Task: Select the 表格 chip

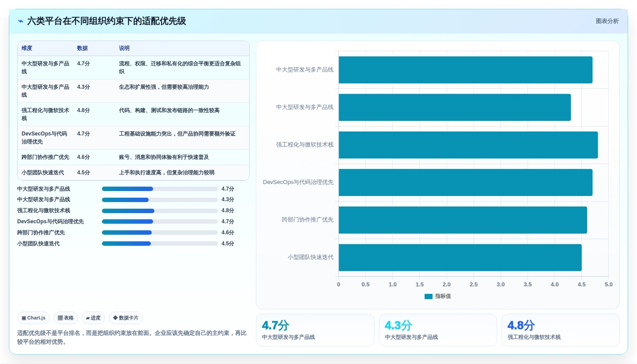Action: pyautogui.click(x=66, y=318)
